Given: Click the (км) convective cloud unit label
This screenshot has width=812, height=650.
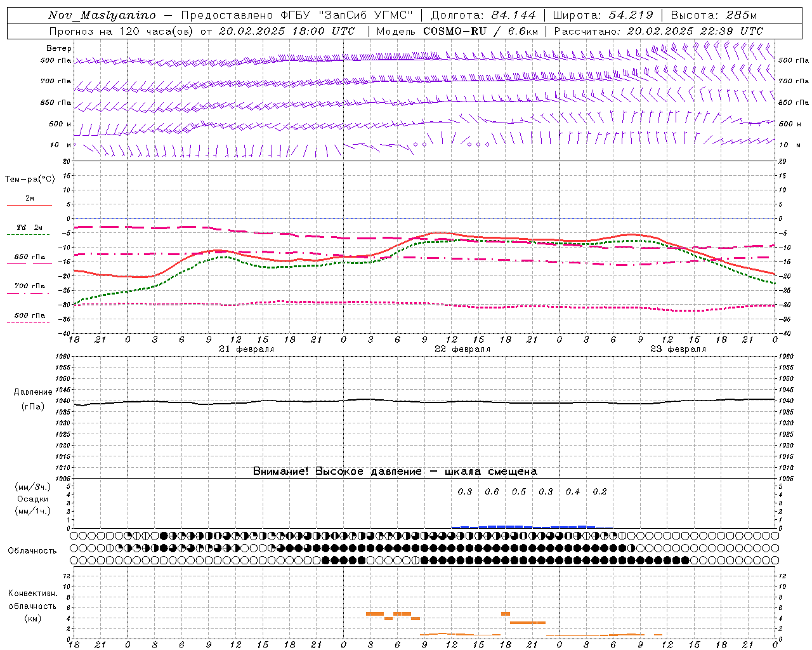Looking at the screenshot, I should click(33, 618).
